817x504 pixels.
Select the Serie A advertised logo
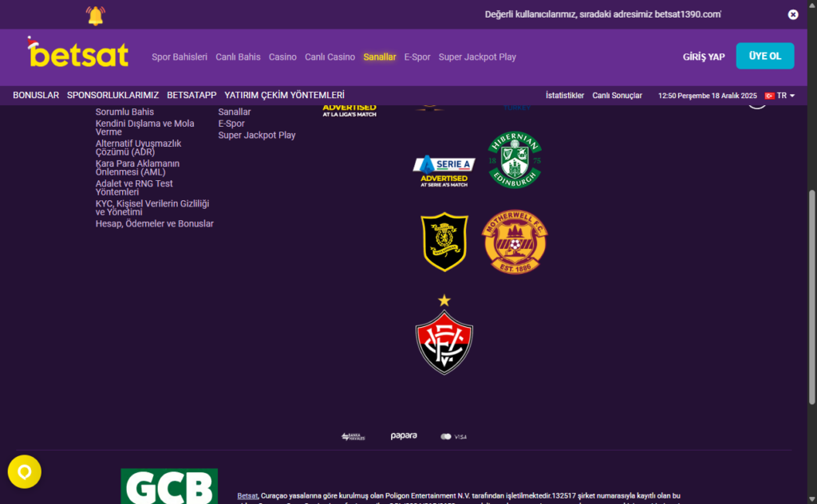tap(444, 171)
